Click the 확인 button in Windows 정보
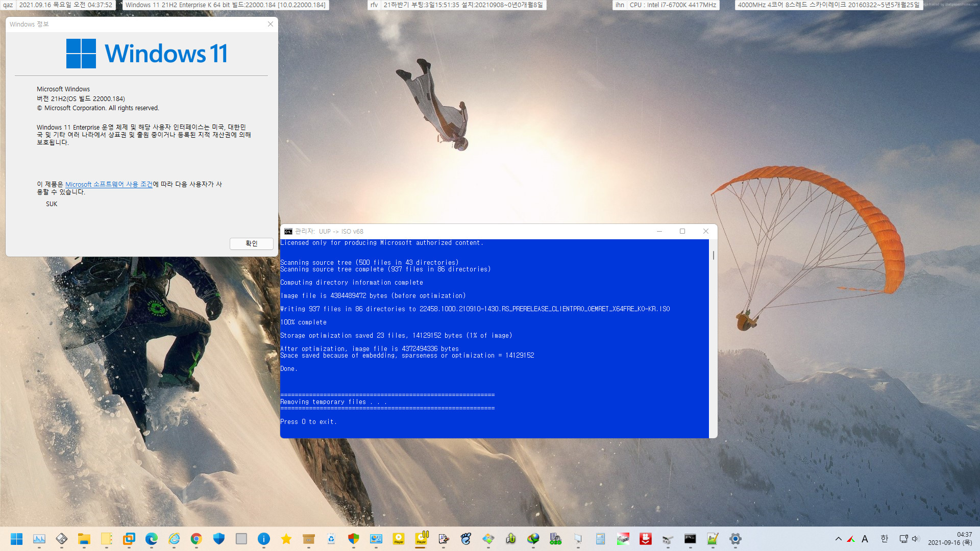This screenshot has height=551, width=980. (x=252, y=243)
